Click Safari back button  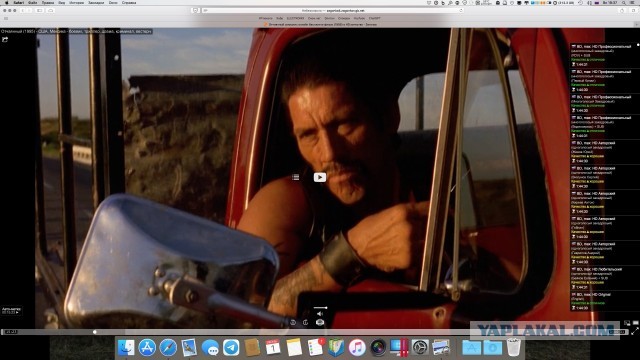(22, 10)
